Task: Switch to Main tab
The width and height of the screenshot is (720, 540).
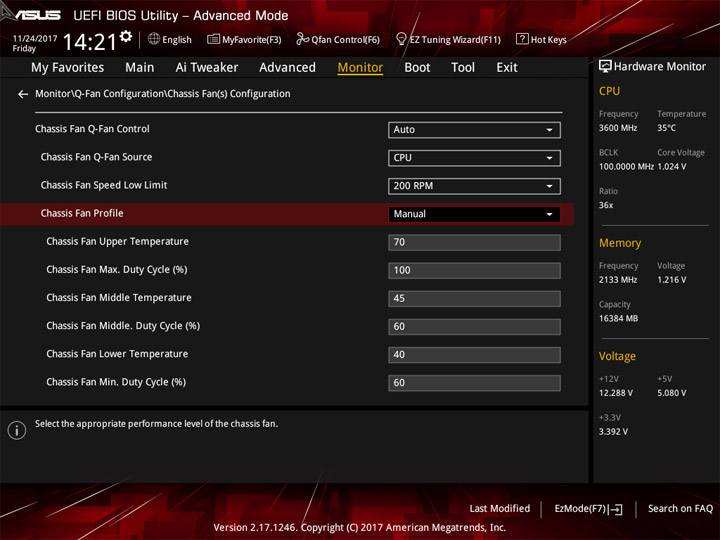Action: tap(140, 68)
